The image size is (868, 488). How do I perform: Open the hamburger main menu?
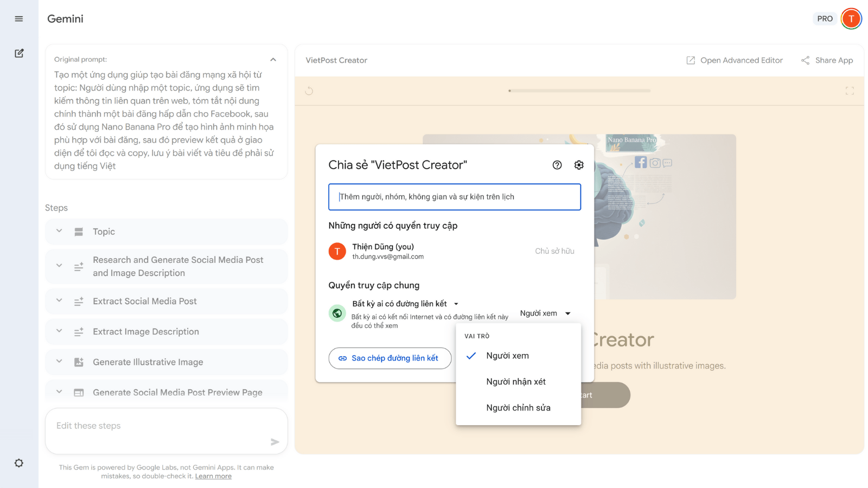click(x=19, y=19)
